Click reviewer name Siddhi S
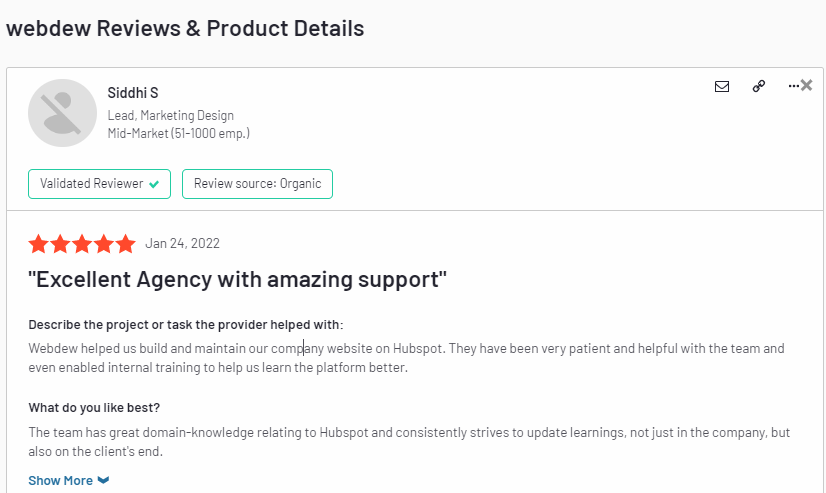This screenshot has width=826, height=493. (x=133, y=93)
